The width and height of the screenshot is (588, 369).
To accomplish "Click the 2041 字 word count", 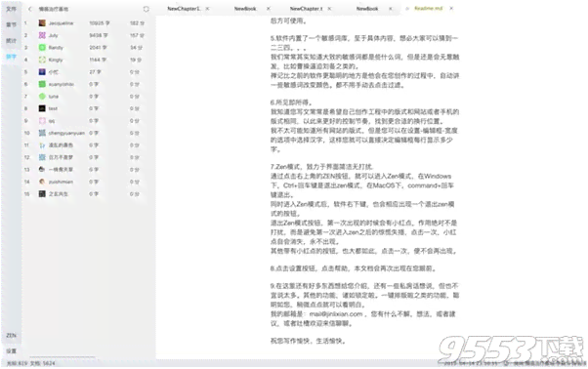I will (98, 48).
